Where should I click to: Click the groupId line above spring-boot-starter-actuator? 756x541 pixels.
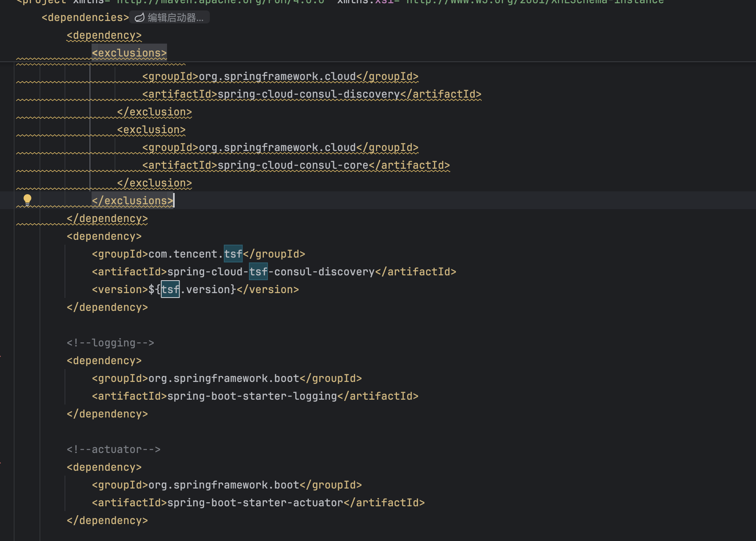click(227, 485)
